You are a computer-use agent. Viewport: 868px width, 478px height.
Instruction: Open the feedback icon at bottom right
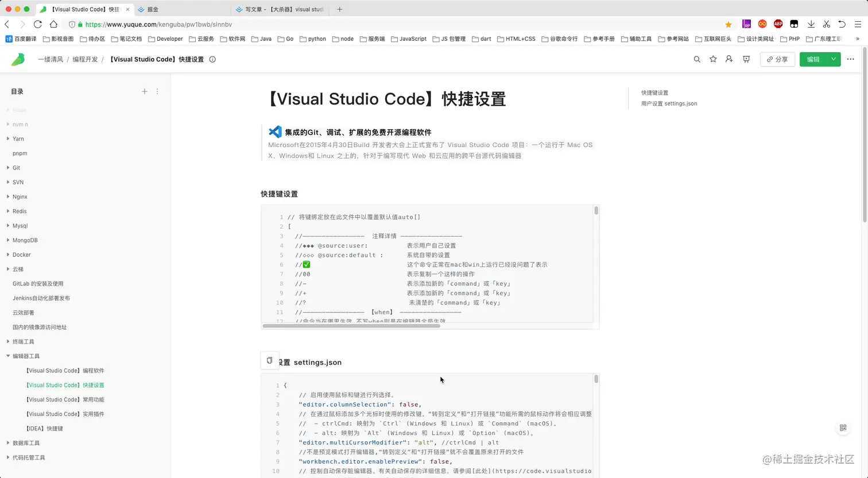pyautogui.click(x=843, y=428)
